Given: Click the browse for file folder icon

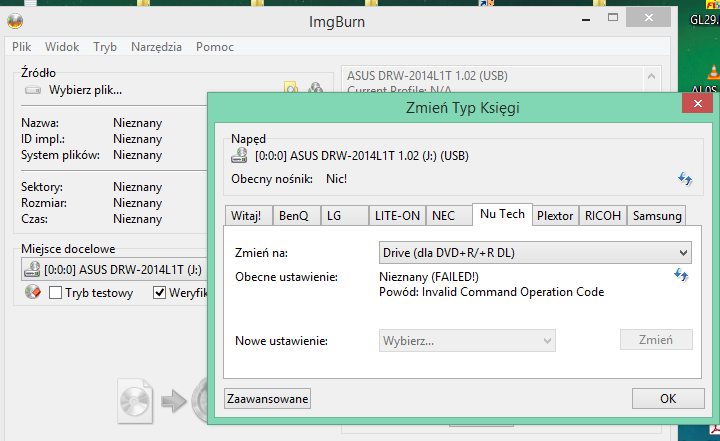Looking at the screenshot, I should [x=291, y=87].
